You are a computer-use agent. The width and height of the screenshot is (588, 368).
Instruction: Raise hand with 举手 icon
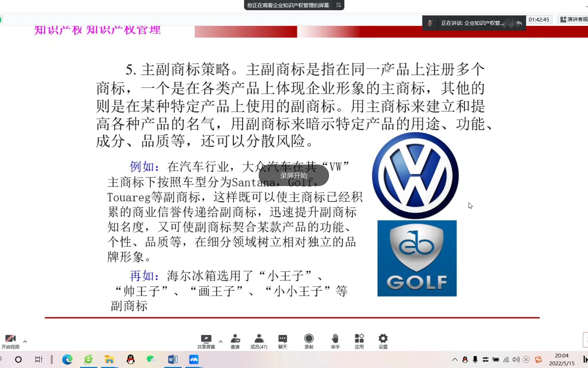tap(335, 342)
